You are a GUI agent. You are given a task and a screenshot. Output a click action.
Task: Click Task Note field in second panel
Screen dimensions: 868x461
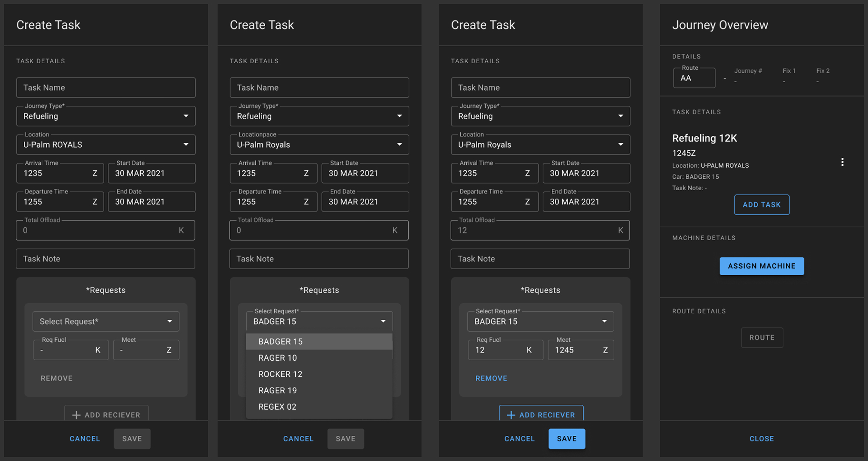click(319, 259)
